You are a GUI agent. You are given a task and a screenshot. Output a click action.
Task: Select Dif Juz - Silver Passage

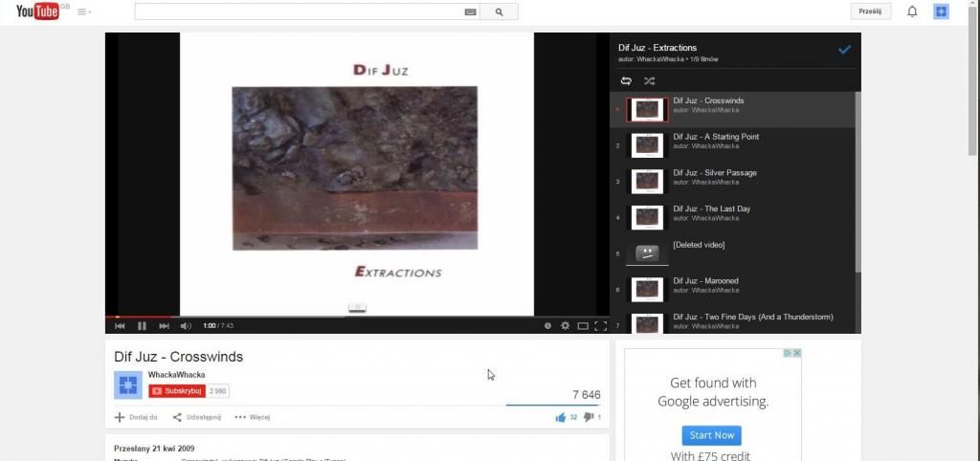732,182
